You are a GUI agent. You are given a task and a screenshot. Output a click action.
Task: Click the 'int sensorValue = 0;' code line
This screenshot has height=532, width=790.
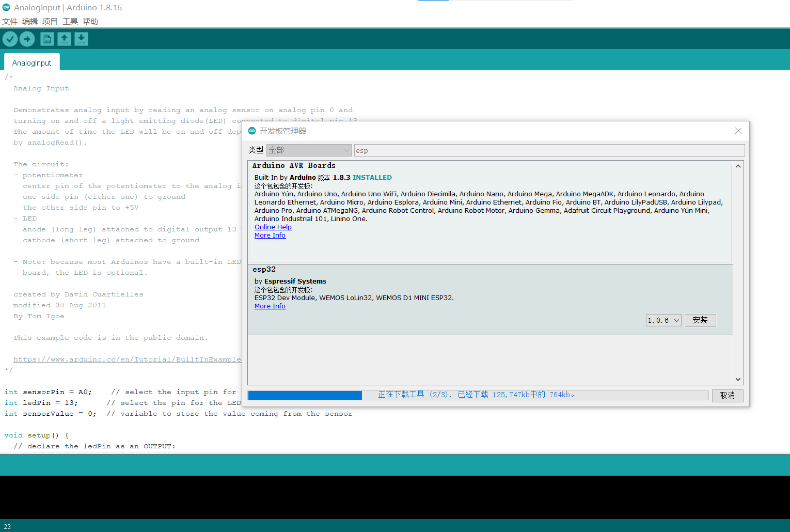[50, 414]
